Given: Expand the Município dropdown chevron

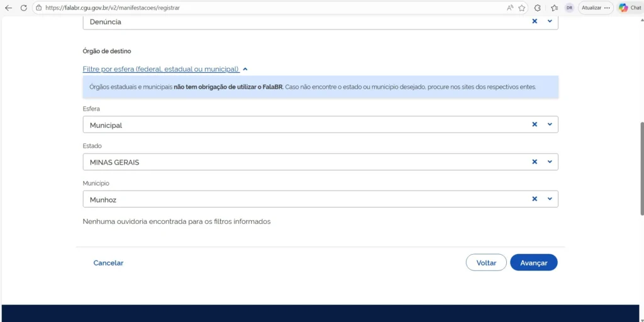Looking at the screenshot, I should (x=550, y=199).
